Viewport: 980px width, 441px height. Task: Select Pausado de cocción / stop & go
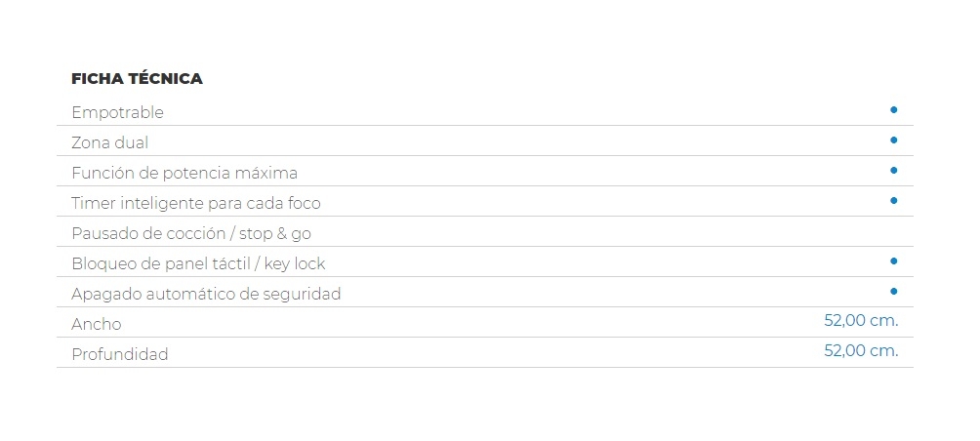point(191,233)
